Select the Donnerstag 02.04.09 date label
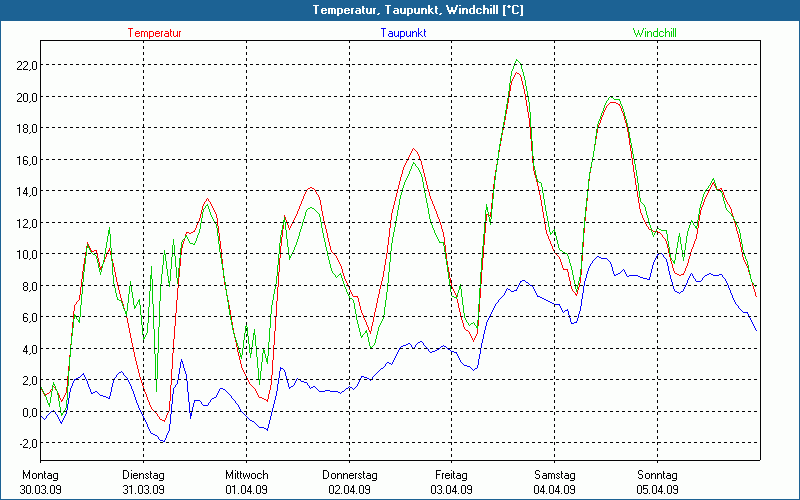 (349, 482)
